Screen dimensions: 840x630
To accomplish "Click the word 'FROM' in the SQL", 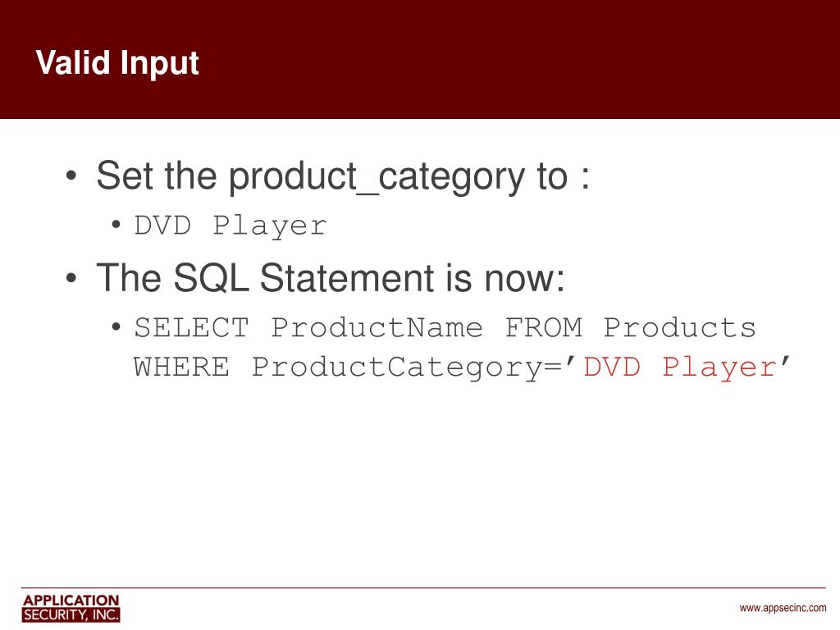I will (x=544, y=327).
